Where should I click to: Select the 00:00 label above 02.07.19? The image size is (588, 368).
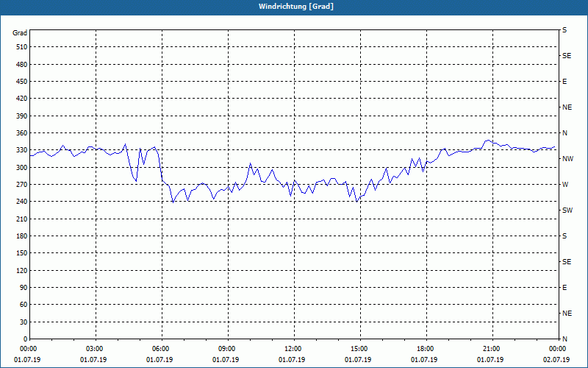point(557,349)
